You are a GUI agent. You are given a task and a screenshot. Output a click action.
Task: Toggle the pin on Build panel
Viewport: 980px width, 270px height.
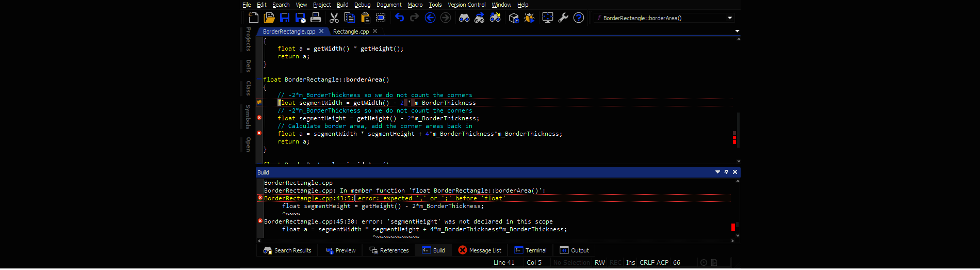726,172
